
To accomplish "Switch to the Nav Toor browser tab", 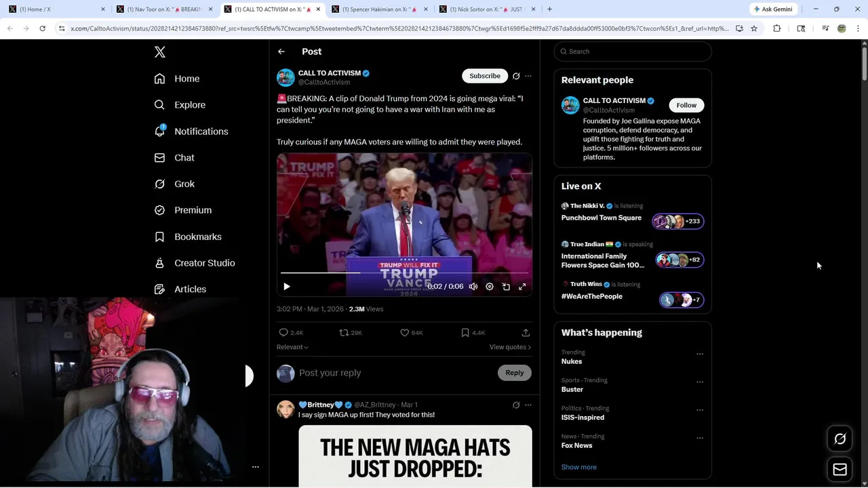I will (163, 9).
